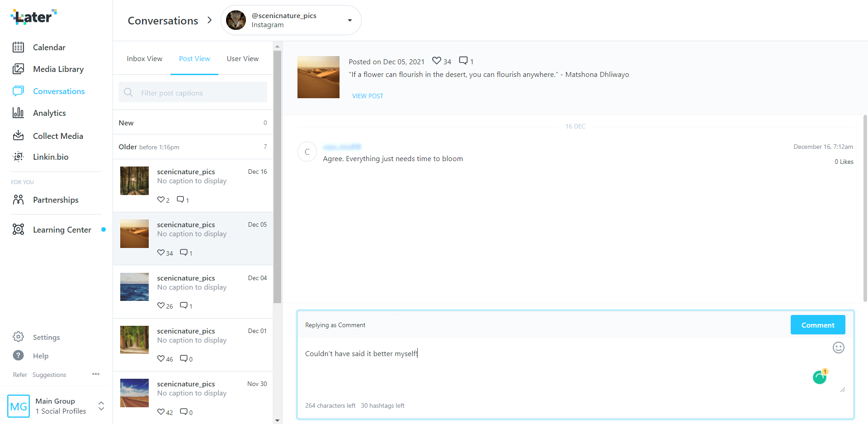Click the blurred commenter username
This screenshot has width=868, height=424.
[342, 147]
